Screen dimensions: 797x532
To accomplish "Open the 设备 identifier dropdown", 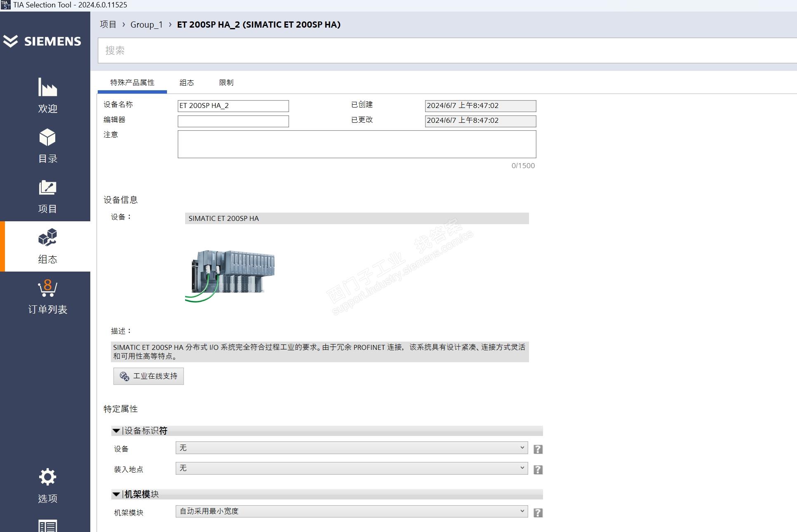I will 351,448.
